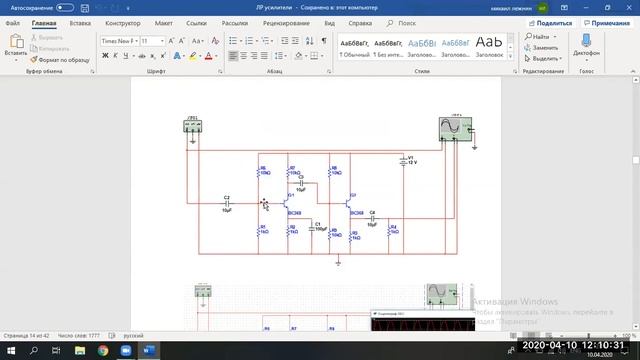Click the Поделиться button
The image size is (640, 360).
550,23
